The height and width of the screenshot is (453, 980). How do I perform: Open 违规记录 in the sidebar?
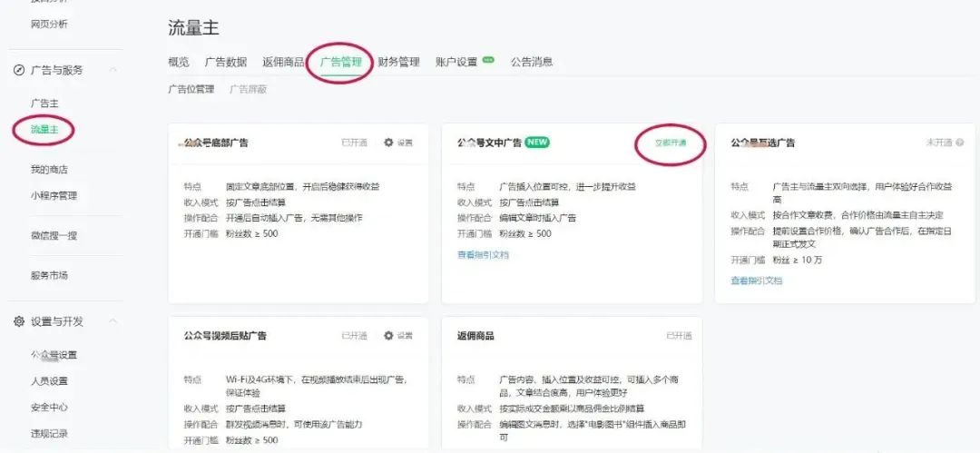(49, 434)
